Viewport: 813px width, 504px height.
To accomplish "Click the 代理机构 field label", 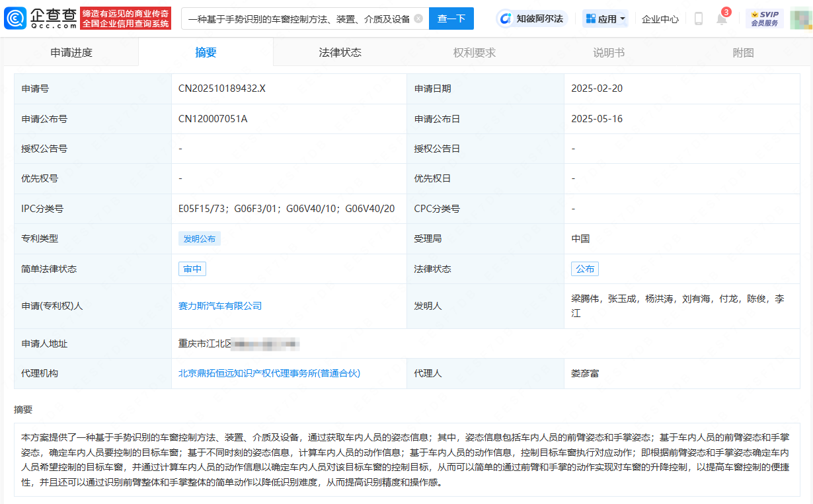I will (x=40, y=373).
